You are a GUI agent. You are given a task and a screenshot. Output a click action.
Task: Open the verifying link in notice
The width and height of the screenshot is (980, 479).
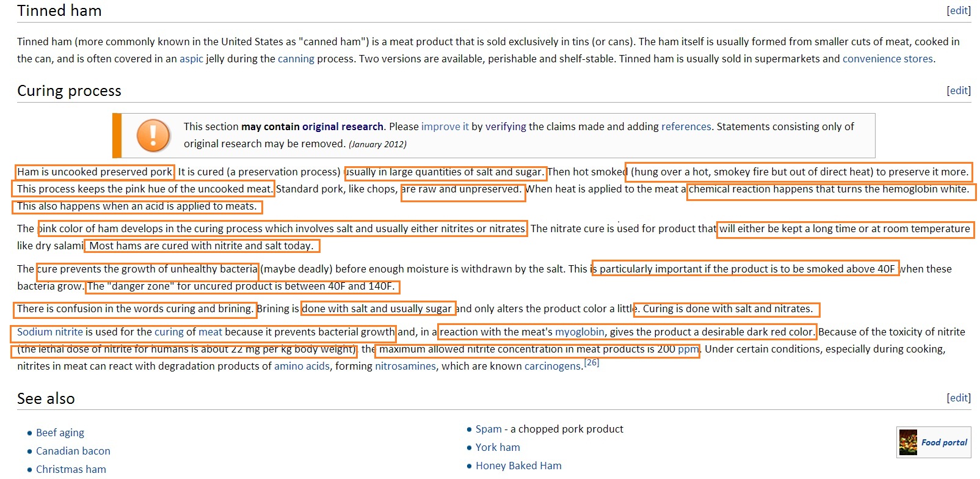tap(506, 126)
